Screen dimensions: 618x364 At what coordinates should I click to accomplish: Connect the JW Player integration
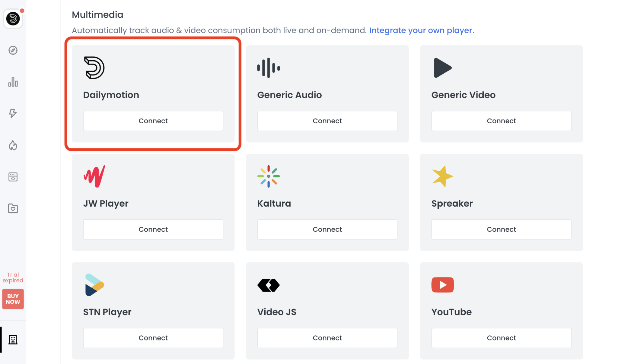pyautogui.click(x=153, y=229)
